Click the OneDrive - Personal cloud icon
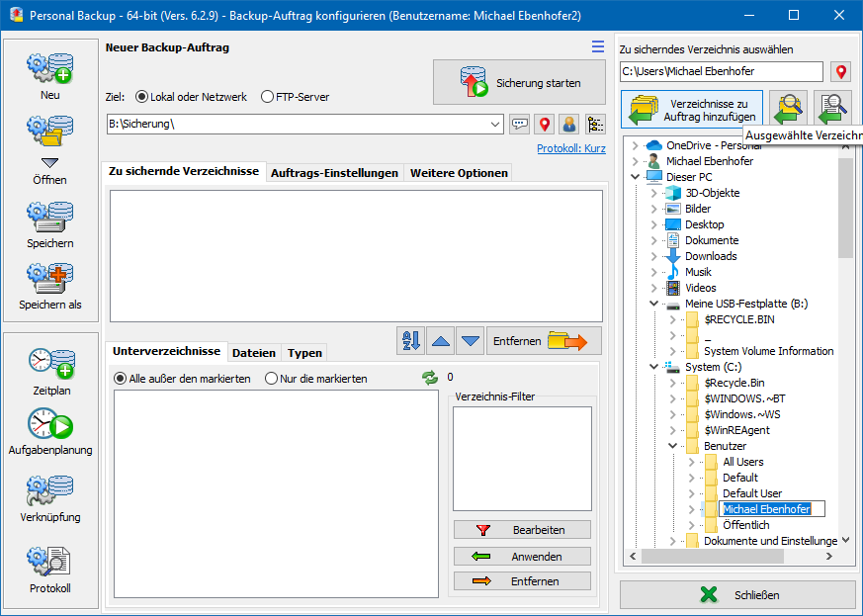 coord(653,145)
